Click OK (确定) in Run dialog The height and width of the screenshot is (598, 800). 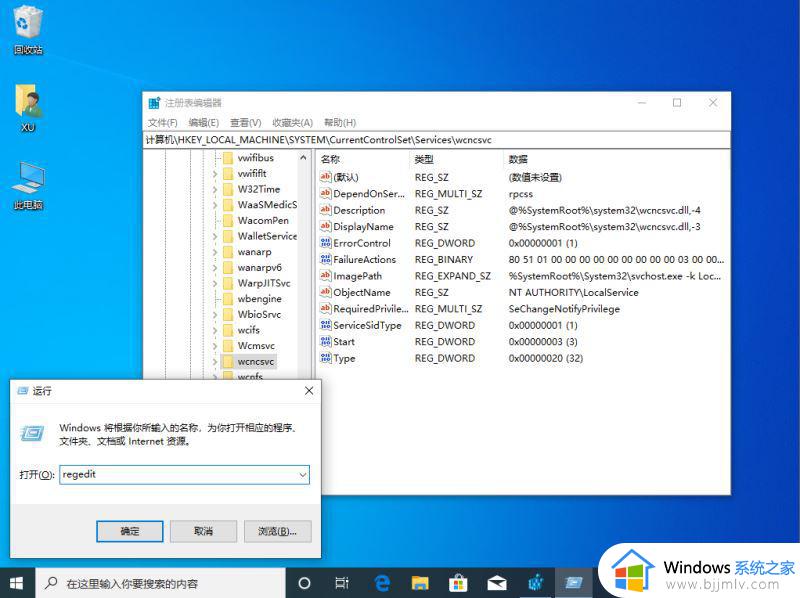point(130,531)
